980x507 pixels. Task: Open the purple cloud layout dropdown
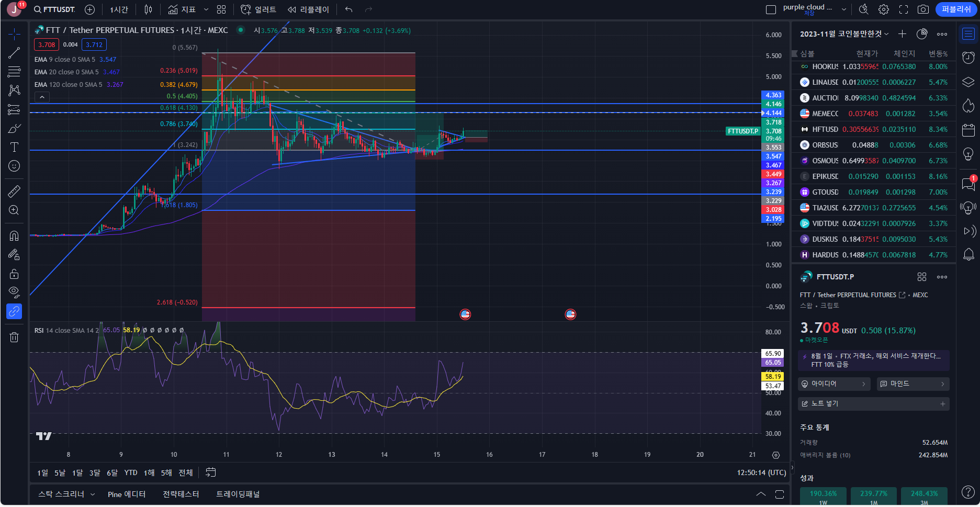844,9
